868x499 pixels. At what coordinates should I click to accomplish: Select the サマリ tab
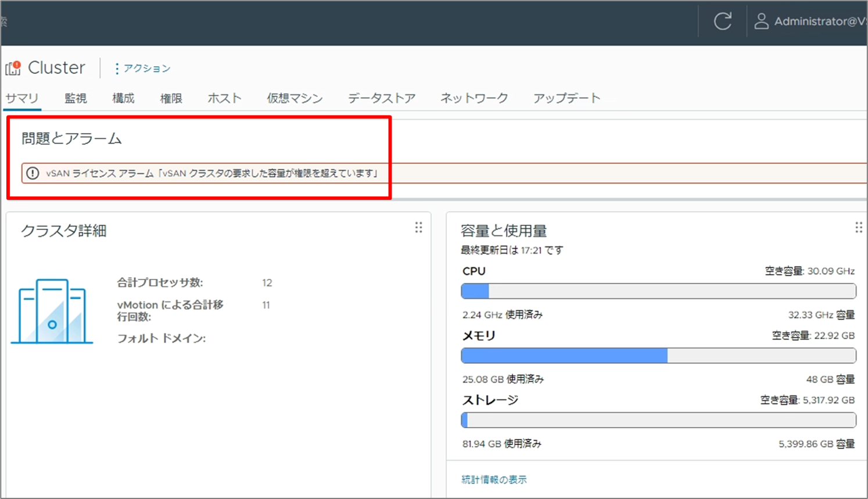click(x=22, y=98)
